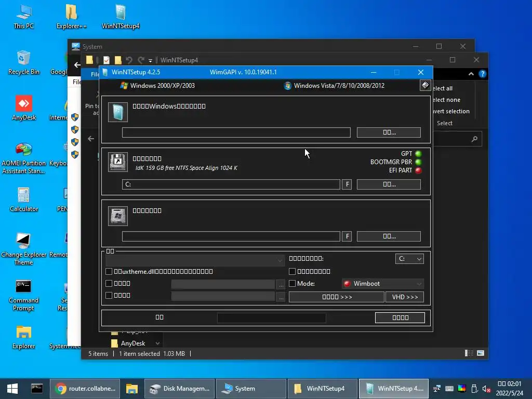Click the F button for installation drive
This screenshot has height=399, width=532.
347,236
